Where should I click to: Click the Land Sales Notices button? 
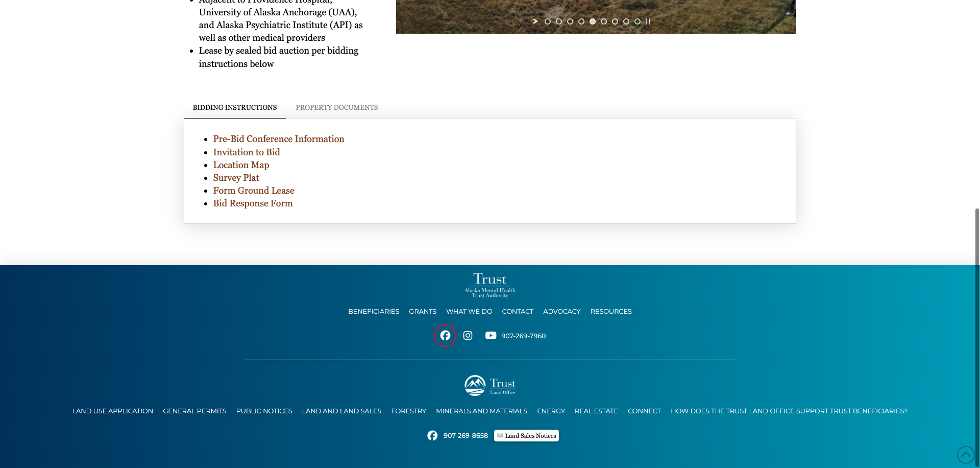526,435
